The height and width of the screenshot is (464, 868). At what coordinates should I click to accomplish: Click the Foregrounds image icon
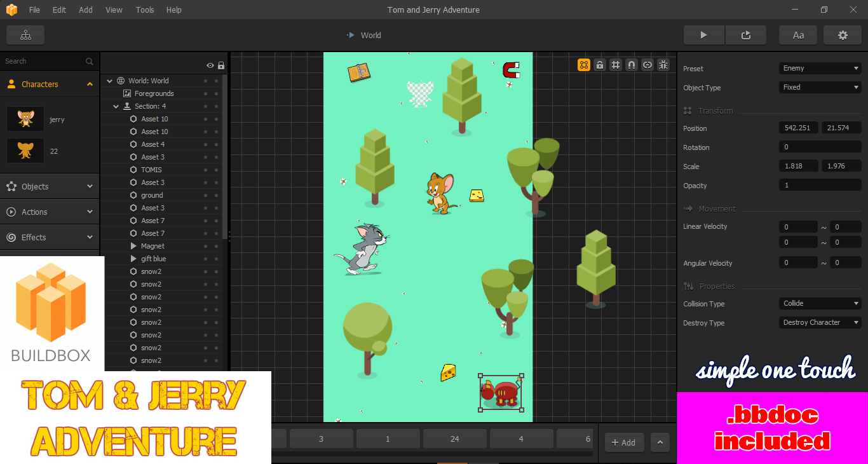[x=127, y=93]
